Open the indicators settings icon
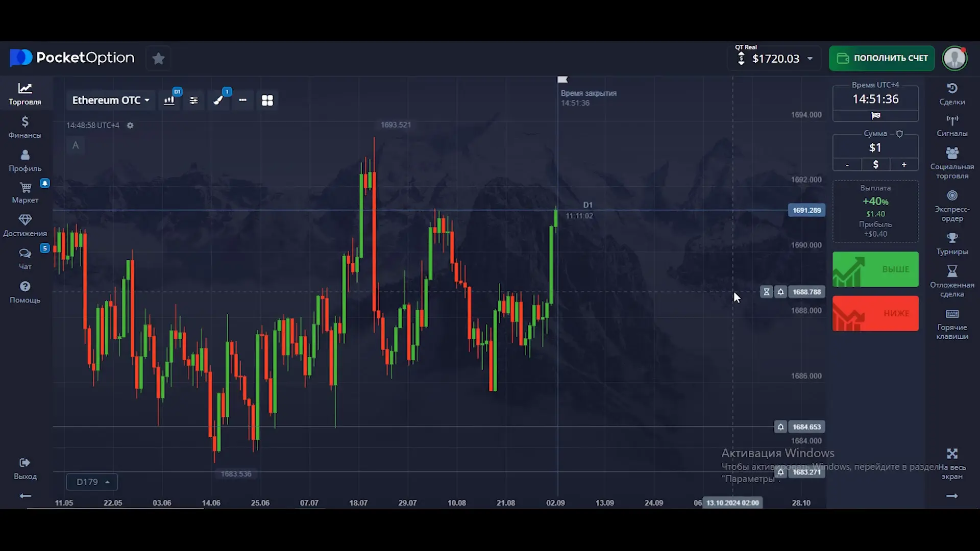 click(193, 101)
